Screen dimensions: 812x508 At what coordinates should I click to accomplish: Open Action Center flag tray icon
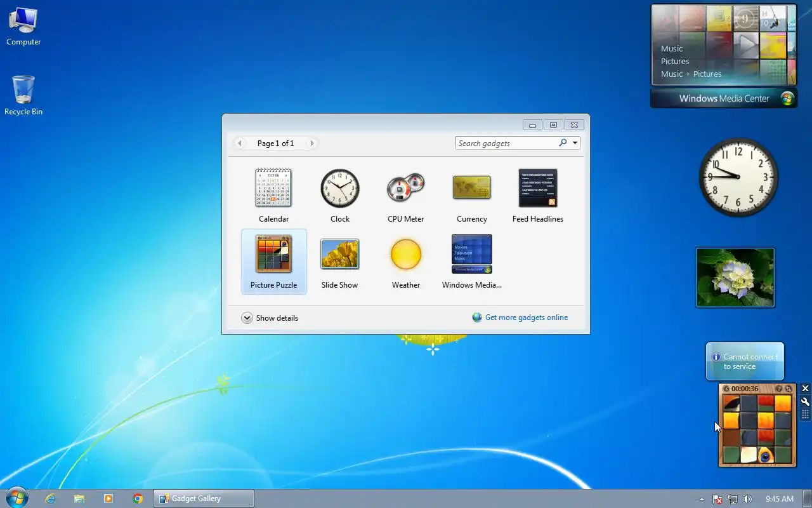pyautogui.click(x=717, y=499)
